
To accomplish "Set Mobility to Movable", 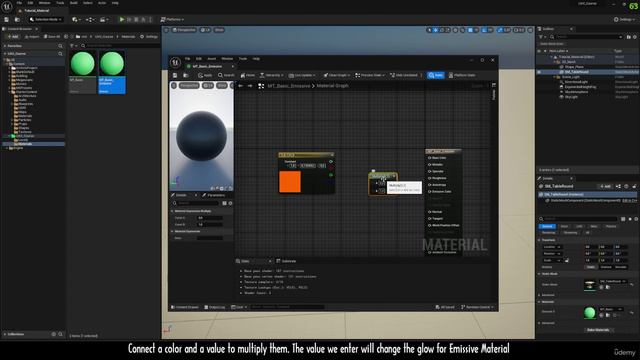I will point(621,267).
